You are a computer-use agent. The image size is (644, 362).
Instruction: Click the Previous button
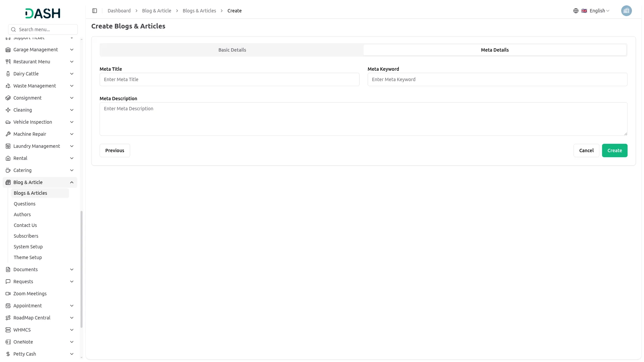[115, 150]
